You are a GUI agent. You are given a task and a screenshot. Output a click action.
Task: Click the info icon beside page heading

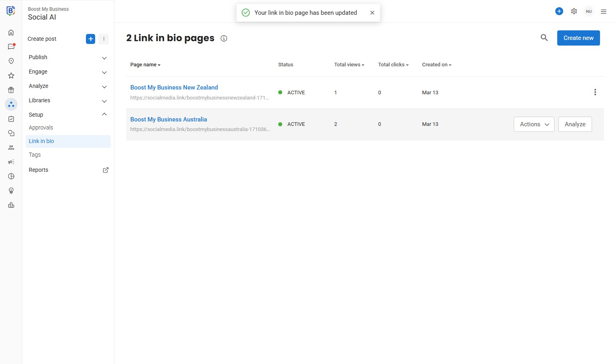224,38
